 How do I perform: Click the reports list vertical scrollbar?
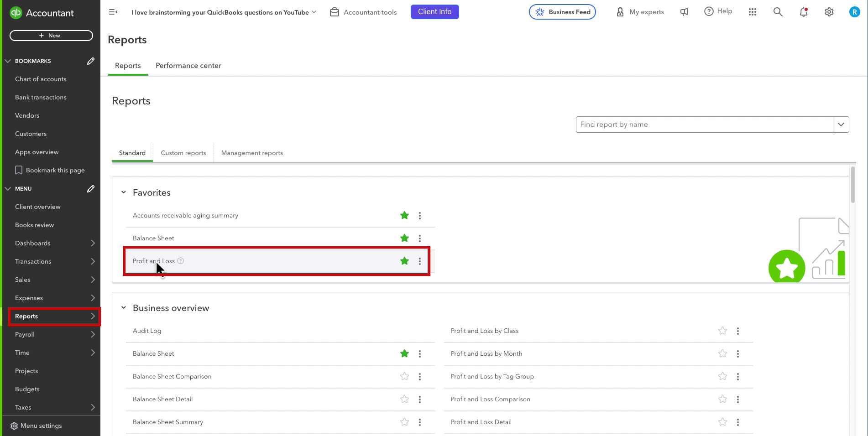click(x=853, y=185)
